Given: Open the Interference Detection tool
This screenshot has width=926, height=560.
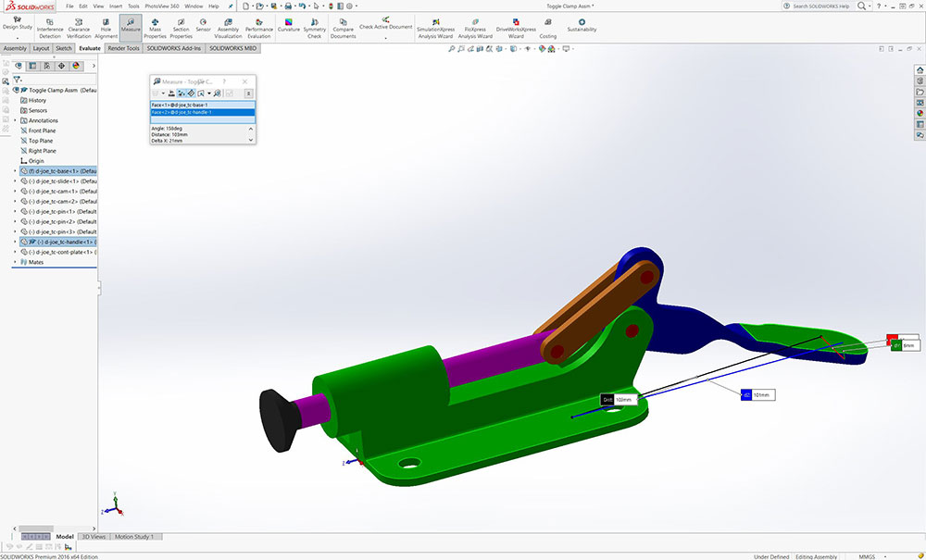Looking at the screenshot, I should (50, 26).
